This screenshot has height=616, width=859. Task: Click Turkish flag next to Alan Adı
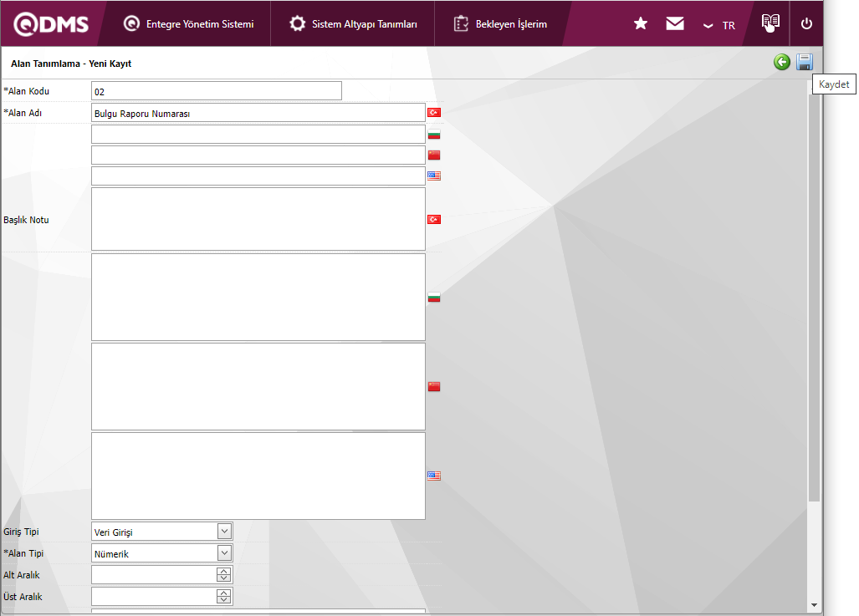point(434,112)
